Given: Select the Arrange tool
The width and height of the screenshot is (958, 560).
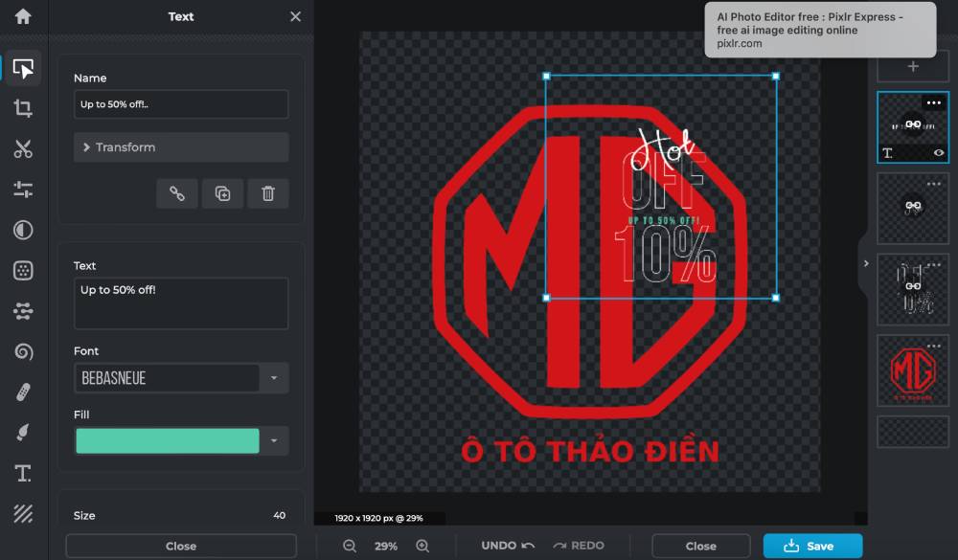Looking at the screenshot, I should (x=23, y=68).
